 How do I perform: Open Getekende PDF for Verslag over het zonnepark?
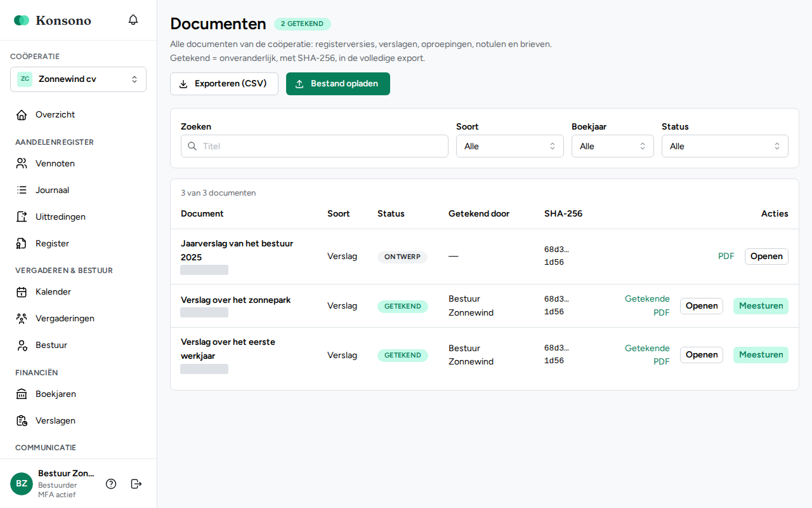click(647, 305)
